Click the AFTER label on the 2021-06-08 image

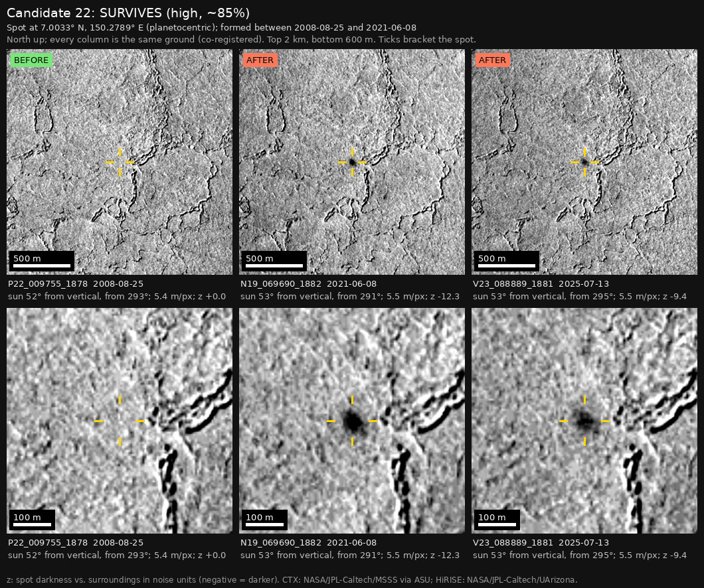click(260, 60)
